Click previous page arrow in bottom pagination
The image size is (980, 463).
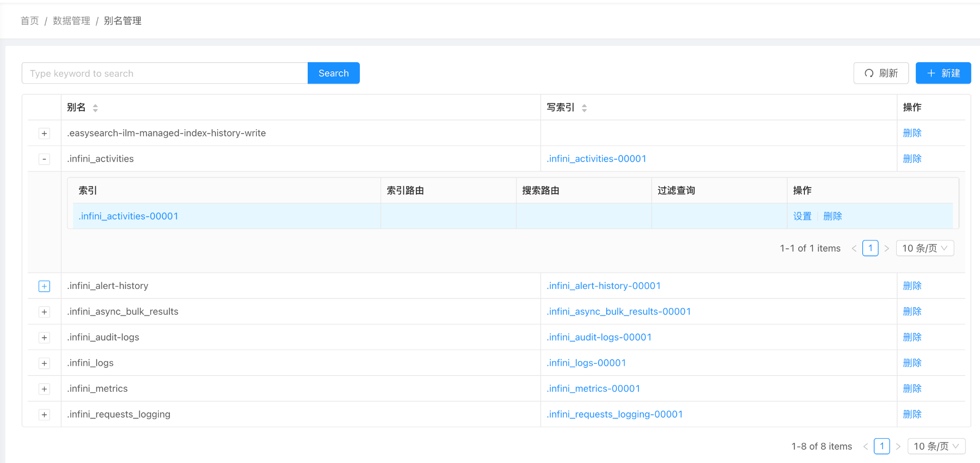(x=866, y=446)
